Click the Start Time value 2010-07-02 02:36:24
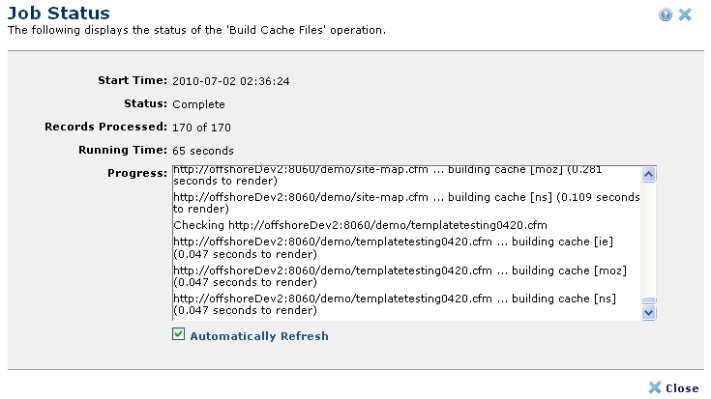 point(231,81)
